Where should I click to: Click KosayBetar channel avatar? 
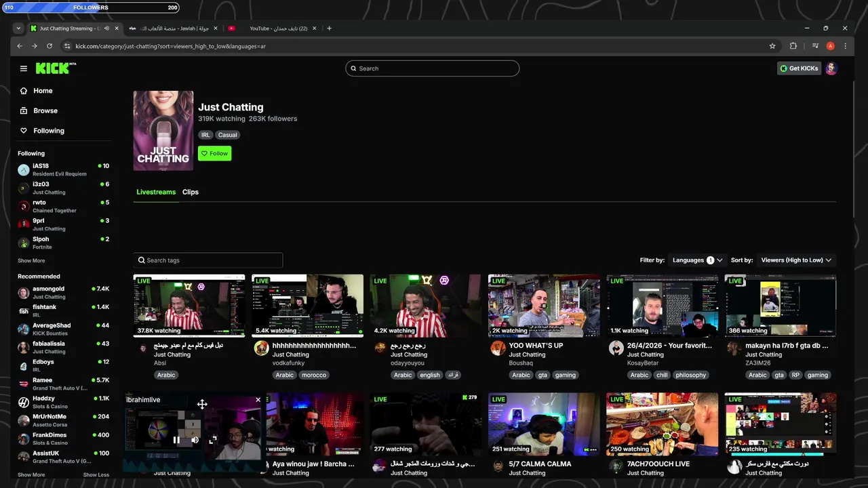(616, 348)
